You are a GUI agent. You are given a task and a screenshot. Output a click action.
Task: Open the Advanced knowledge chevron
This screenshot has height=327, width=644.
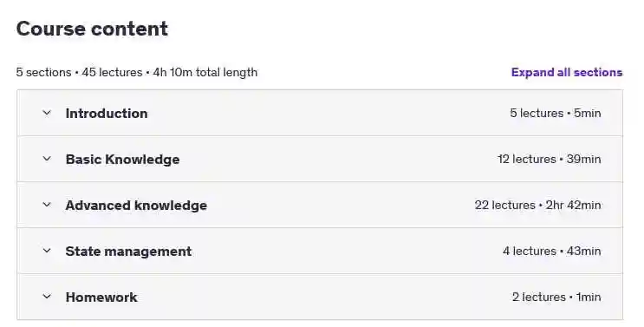pyautogui.click(x=47, y=205)
